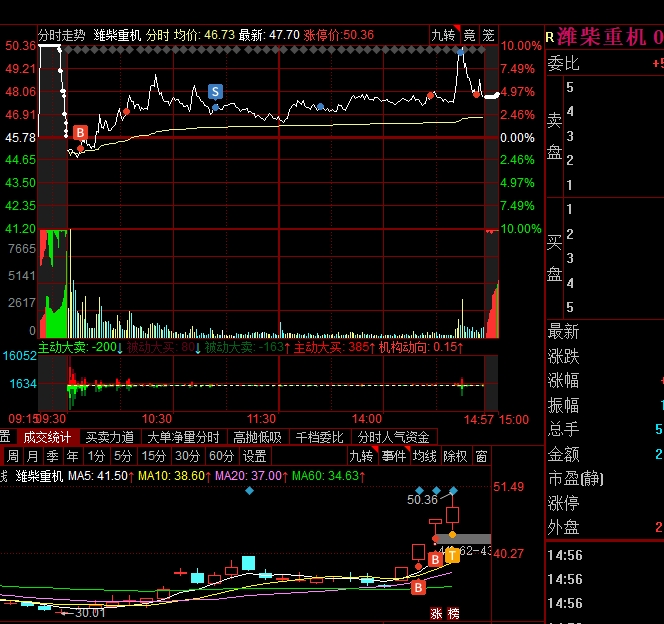Click the 均价: 46.73 value in the header
The width and height of the screenshot is (664, 624).
(x=204, y=35)
